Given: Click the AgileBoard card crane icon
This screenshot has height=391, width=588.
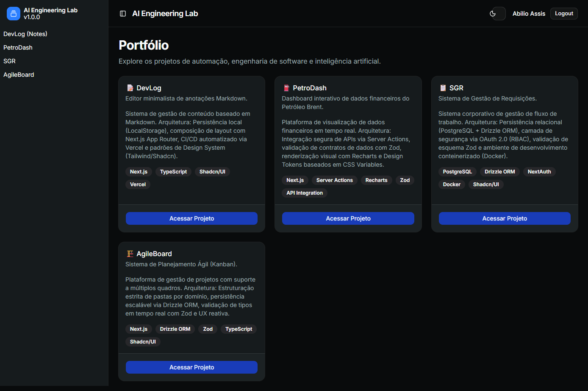Looking at the screenshot, I should pos(130,254).
